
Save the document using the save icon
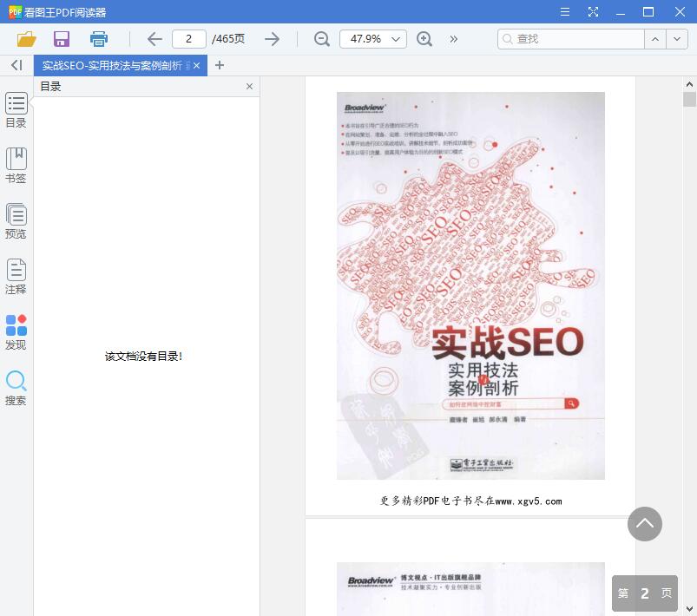tap(61, 38)
